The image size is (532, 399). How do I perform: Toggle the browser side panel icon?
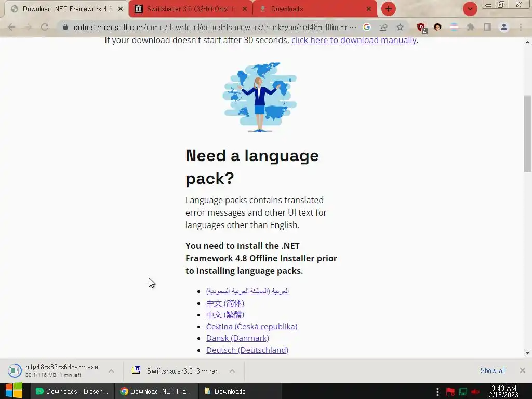point(487,27)
